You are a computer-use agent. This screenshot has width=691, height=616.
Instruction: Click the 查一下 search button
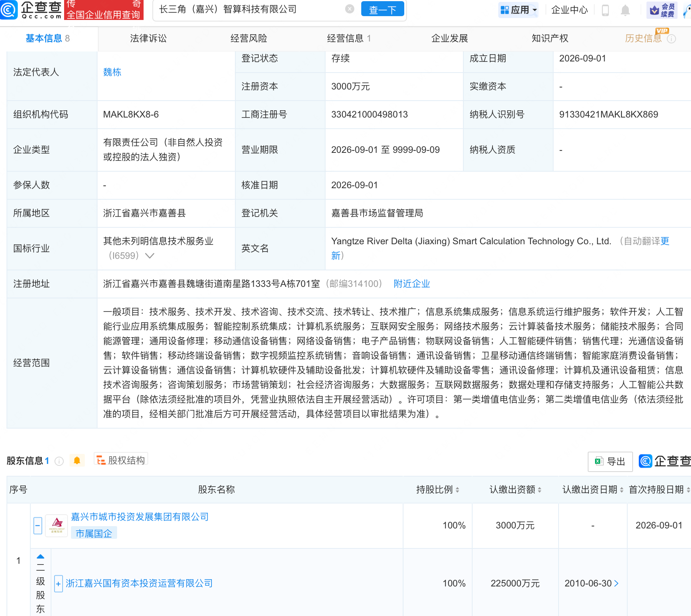(x=382, y=10)
